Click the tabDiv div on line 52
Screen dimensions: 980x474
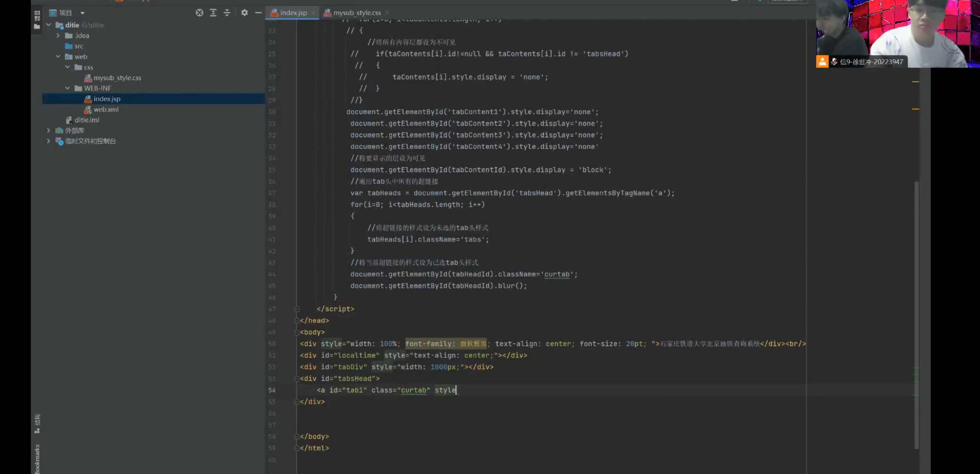397,367
